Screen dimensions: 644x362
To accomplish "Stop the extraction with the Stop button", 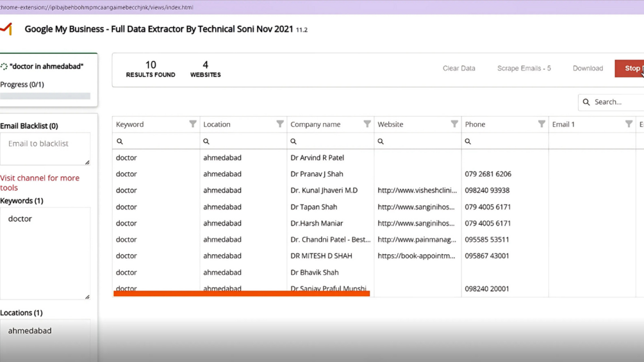I will [x=630, y=69].
